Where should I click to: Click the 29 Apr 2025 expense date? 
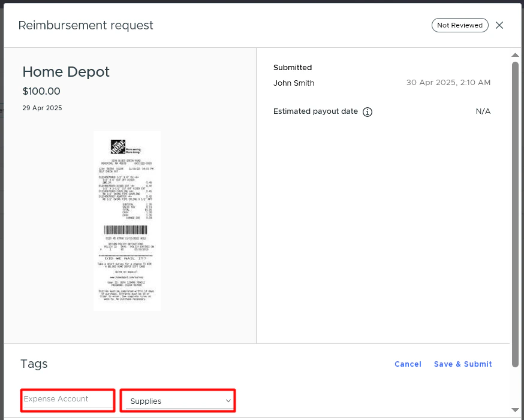click(x=42, y=108)
